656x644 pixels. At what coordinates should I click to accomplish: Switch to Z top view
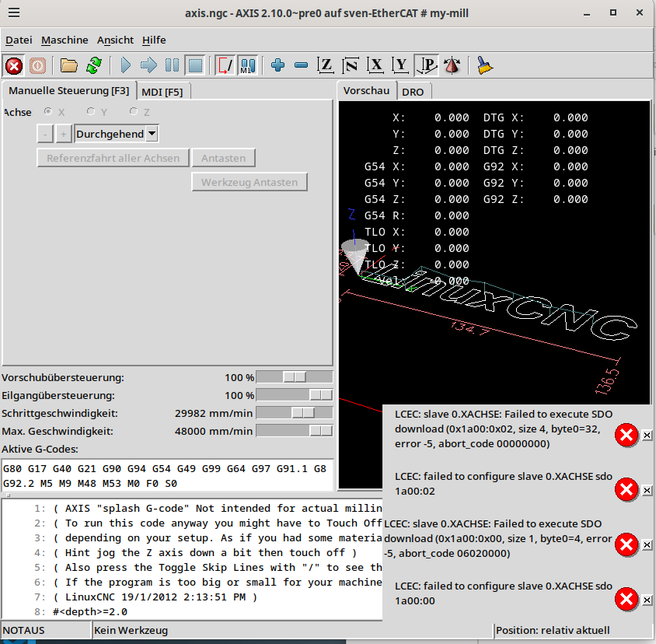coord(326,66)
